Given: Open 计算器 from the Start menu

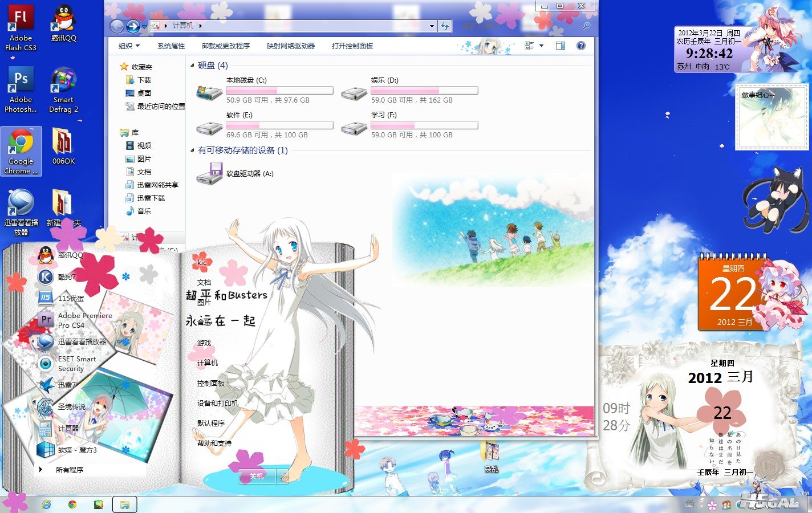Looking at the screenshot, I should point(58,428).
